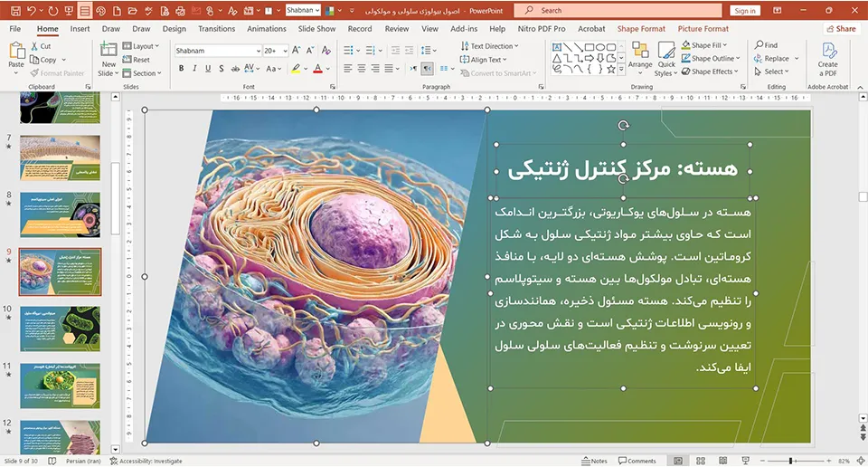Switch to the Design tab
This screenshot has height=467, width=868.
[174, 28]
